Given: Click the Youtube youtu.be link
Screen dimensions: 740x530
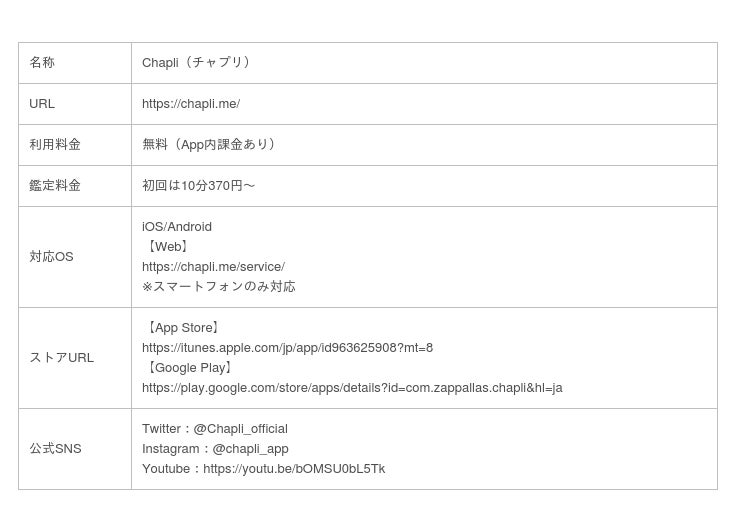Looking at the screenshot, I should tap(294, 469).
